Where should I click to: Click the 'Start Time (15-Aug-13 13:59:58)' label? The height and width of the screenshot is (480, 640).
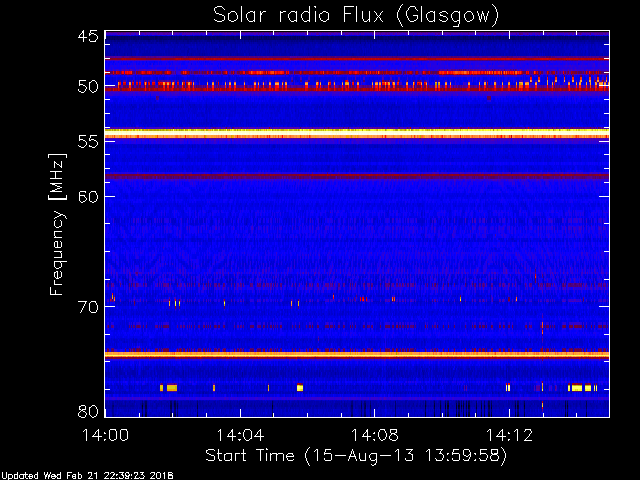[x=356, y=456]
